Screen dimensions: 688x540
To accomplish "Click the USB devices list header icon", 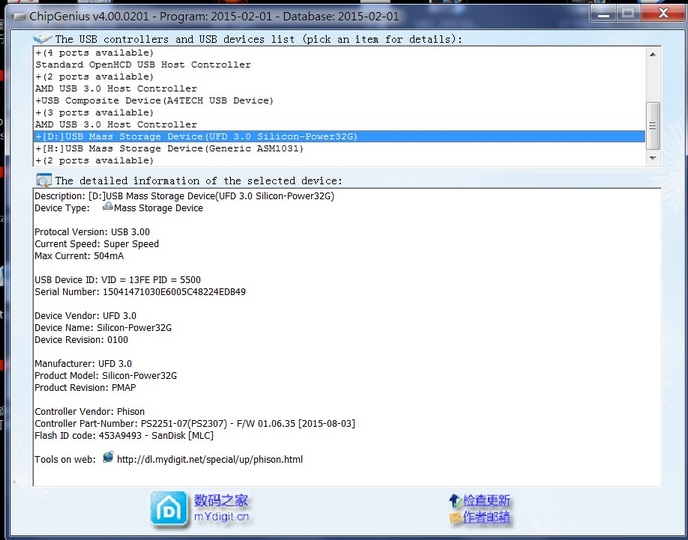I will pos(43,39).
